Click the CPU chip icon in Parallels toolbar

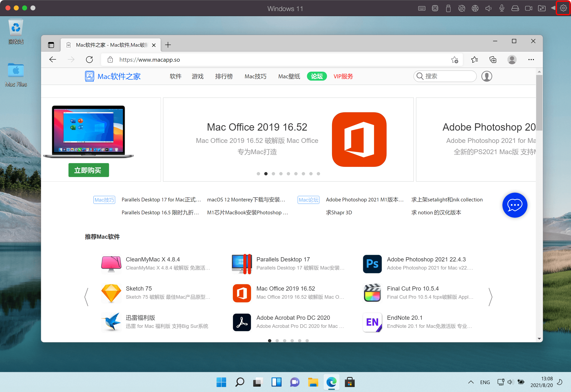pos(435,9)
